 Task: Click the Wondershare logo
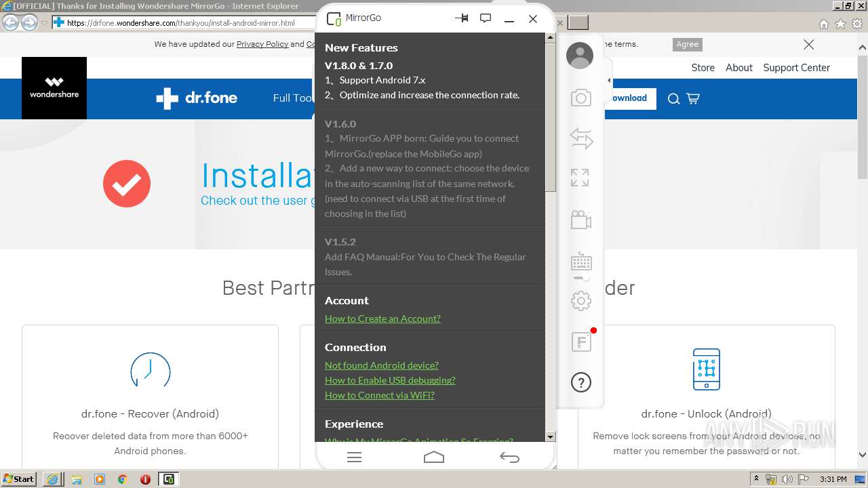54,88
